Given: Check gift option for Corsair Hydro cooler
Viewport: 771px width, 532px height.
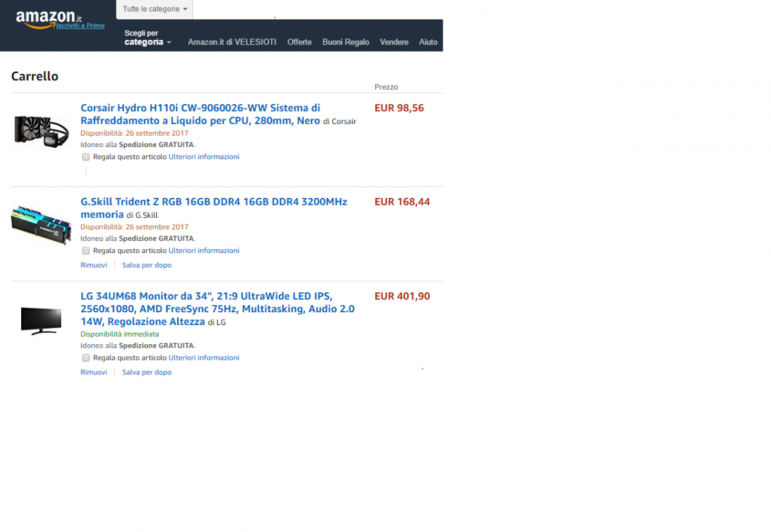Looking at the screenshot, I should pyautogui.click(x=86, y=157).
